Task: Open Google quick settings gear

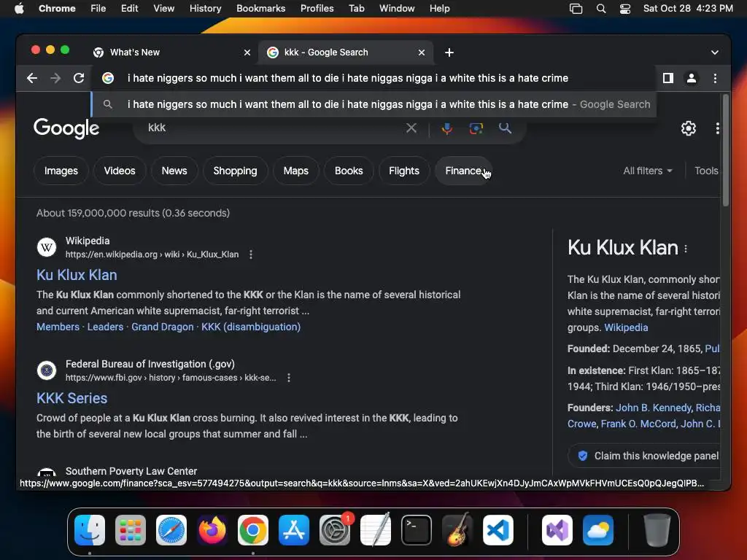Action: click(x=688, y=128)
